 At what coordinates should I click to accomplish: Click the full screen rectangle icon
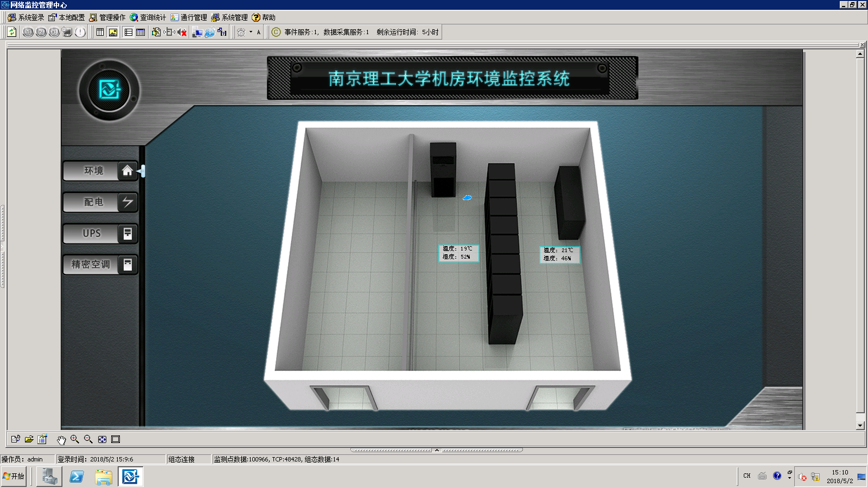[116, 439]
